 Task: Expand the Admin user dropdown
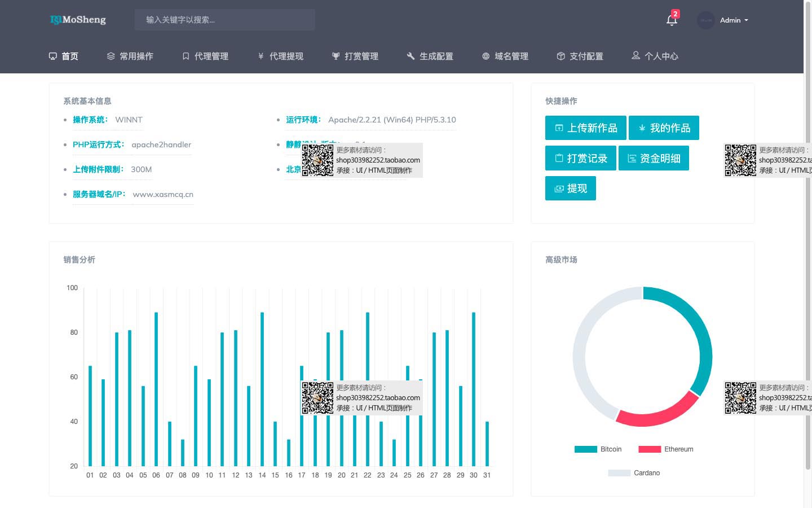[x=734, y=20]
